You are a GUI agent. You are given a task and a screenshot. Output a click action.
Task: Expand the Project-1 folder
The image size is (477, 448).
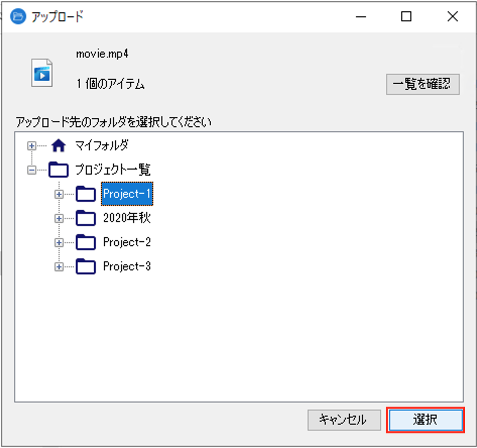58,194
